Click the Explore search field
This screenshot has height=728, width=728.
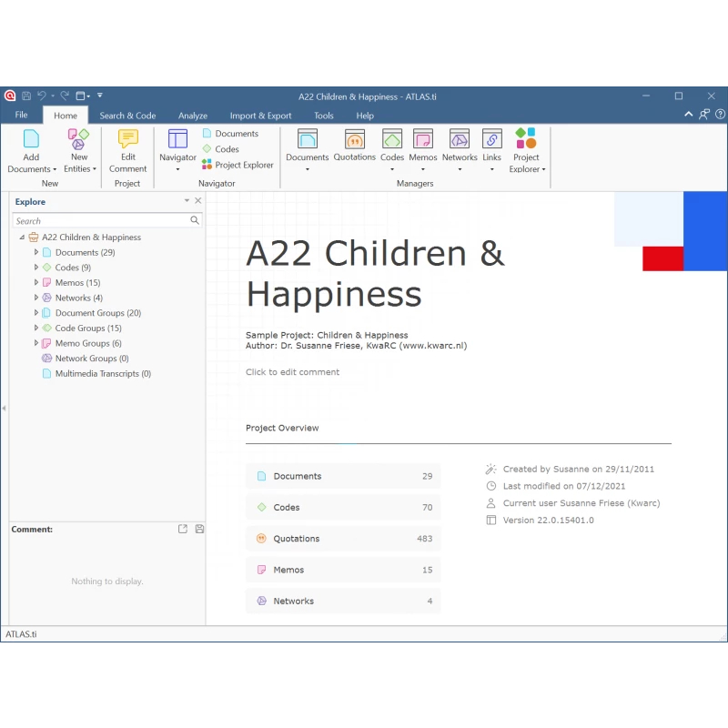point(100,221)
